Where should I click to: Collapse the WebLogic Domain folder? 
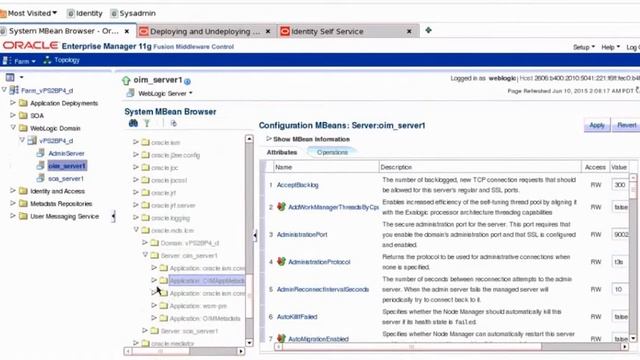click(x=13, y=128)
